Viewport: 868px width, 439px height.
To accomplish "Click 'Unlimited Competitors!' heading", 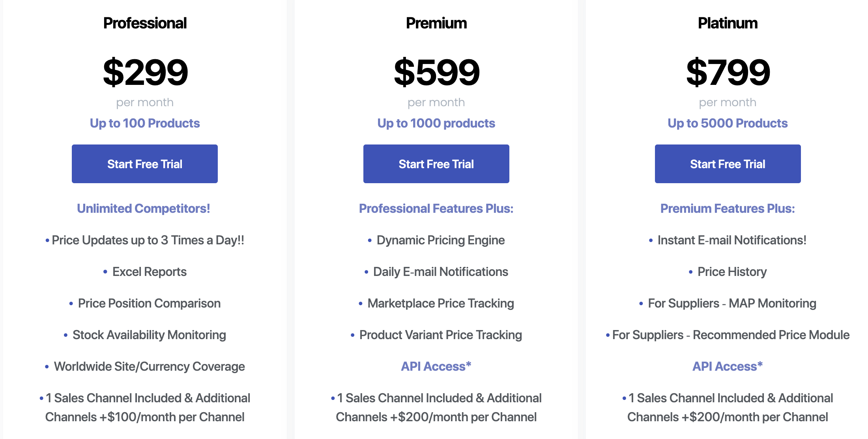I will (144, 208).
